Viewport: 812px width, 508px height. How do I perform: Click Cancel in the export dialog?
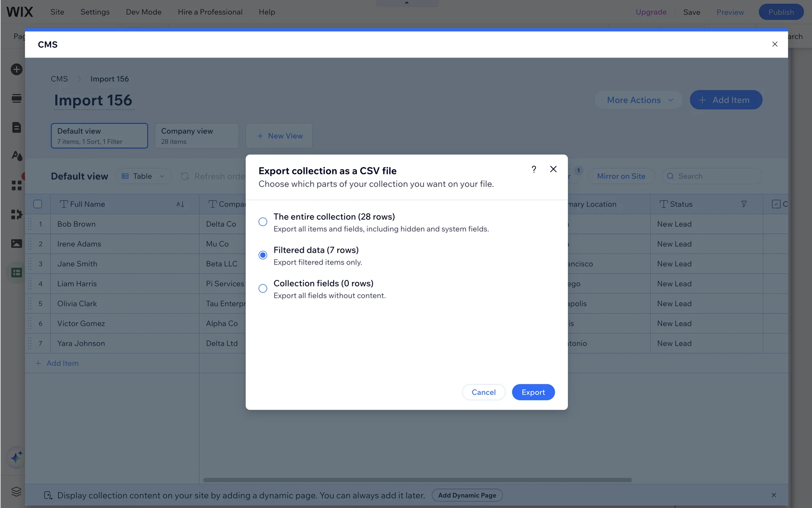tap(483, 392)
